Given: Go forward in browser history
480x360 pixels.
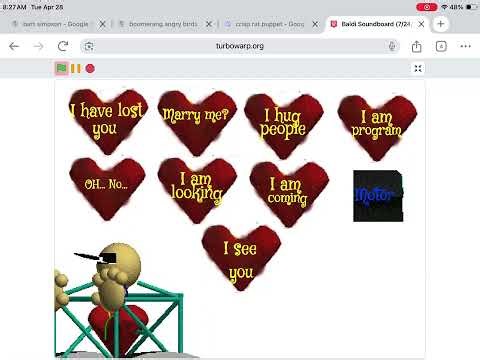Looking at the screenshot, I should click(x=38, y=46).
